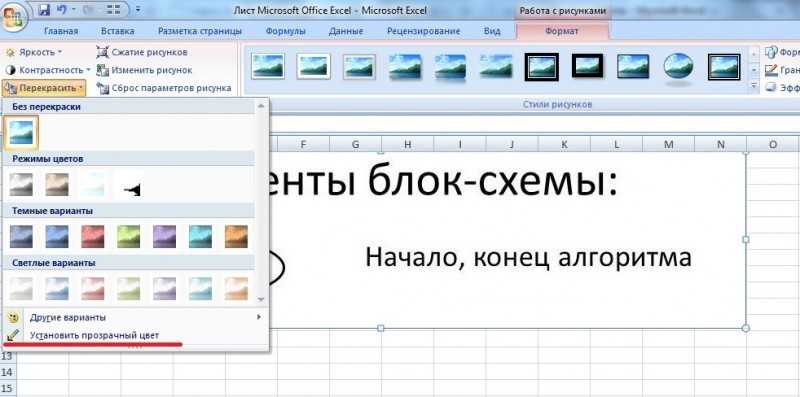Screen dimensions: 800x397
Task: Pick the dark orange recolor variant
Action: pos(236,236)
